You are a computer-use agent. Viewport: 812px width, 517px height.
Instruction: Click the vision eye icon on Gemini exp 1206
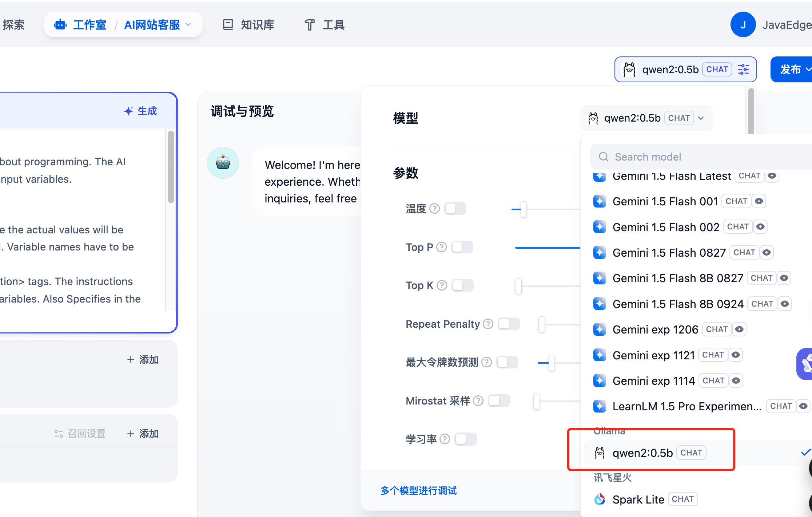pos(739,329)
